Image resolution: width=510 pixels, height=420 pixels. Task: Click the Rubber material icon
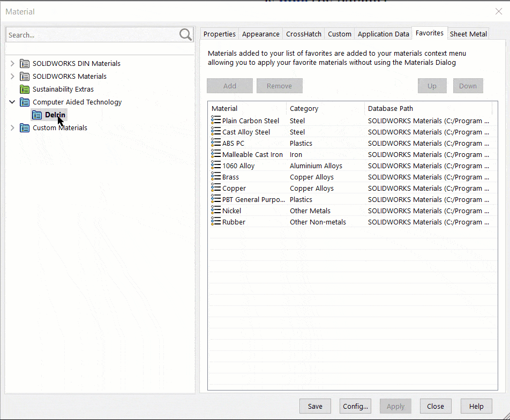216,222
